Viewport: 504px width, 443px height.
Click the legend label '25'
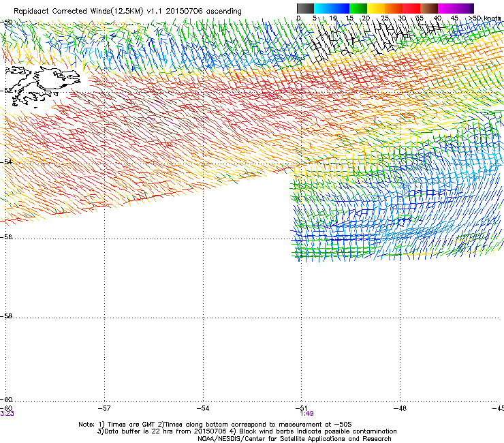pyautogui.click(x=384, y=18)
